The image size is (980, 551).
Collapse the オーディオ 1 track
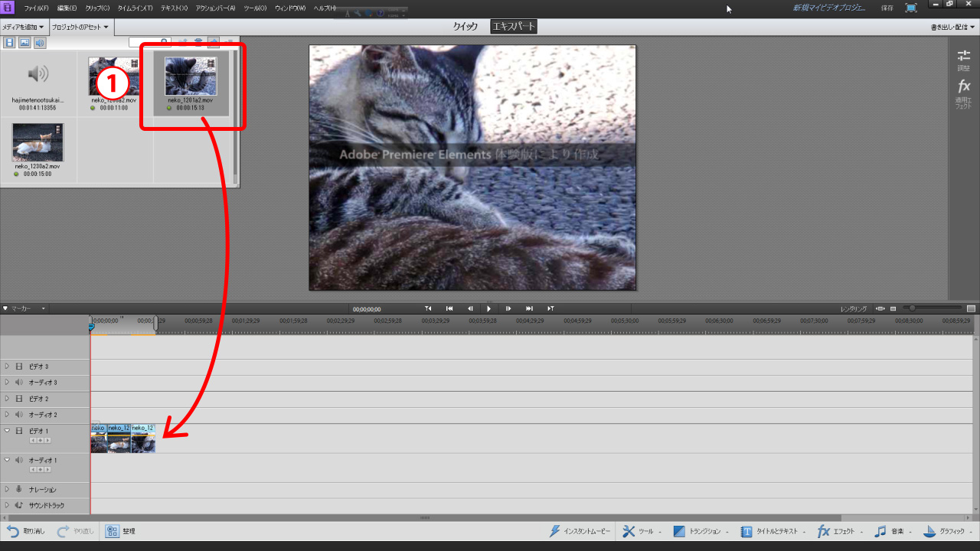pos(8,460)
